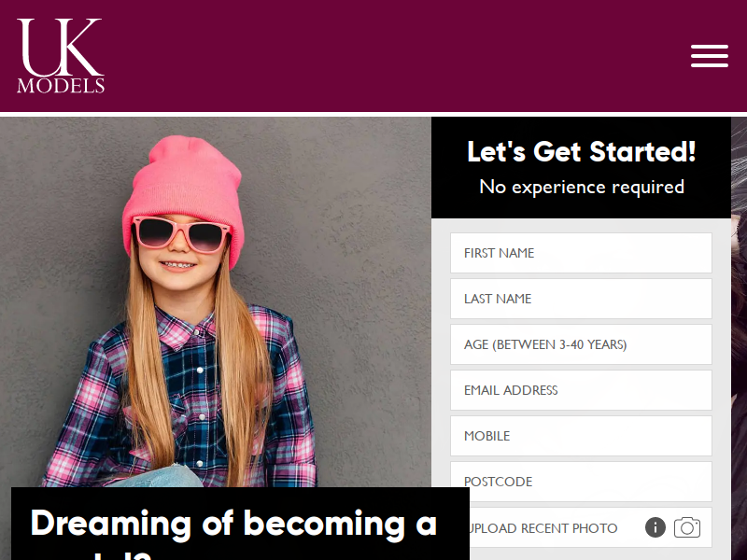
Task: Click the MODELS text in the logo
Action: (x=61, y=86)
